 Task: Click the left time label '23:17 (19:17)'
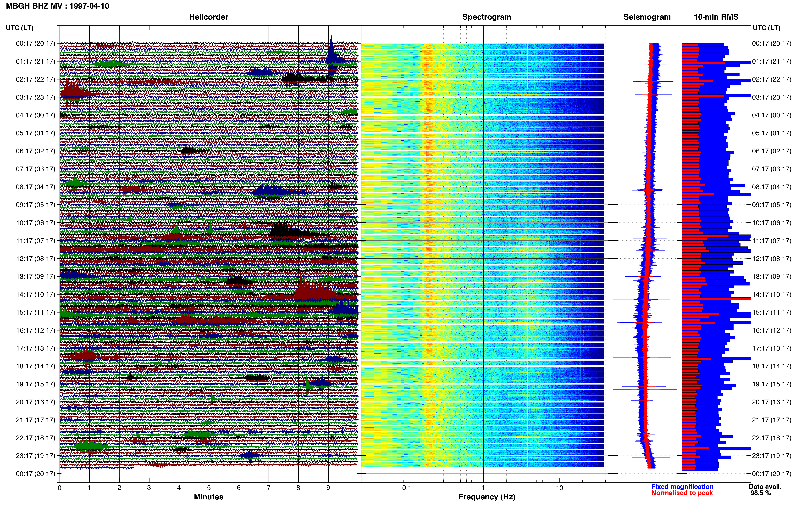[x=36, y=456]
